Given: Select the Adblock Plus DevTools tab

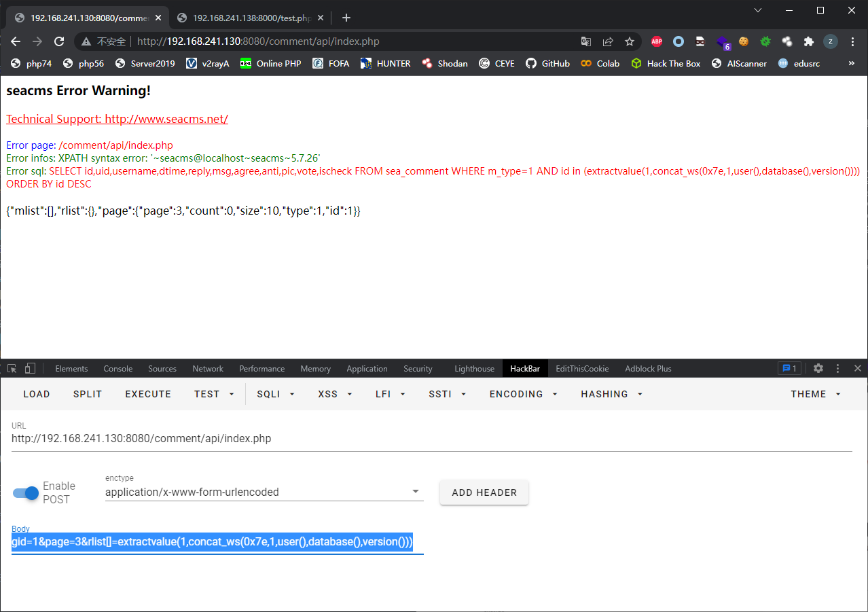Looking at the screenshot, I should [648, 368].
